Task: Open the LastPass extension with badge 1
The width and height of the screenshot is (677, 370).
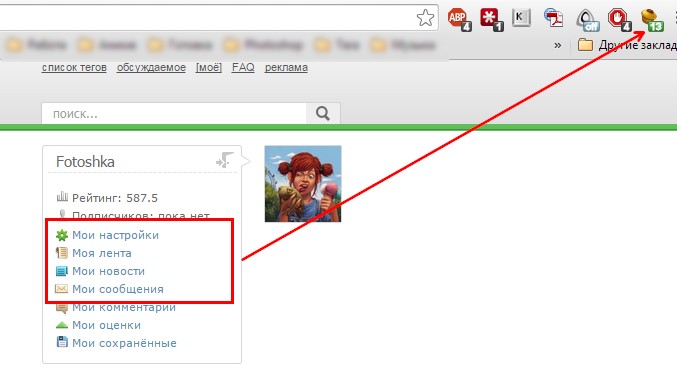Action: coord(491,19)
